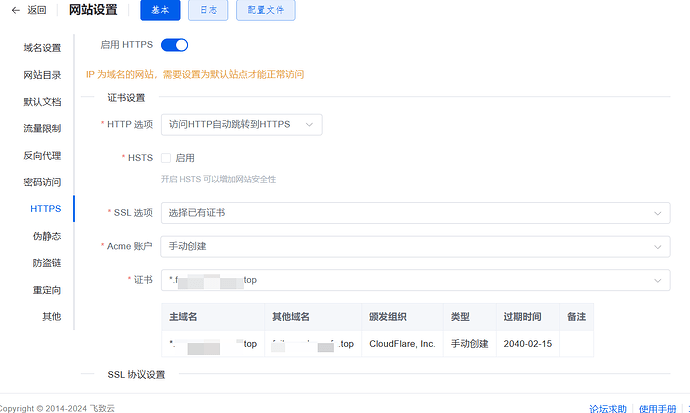The image size is (690, 413).
Task: Enable the HSTS 启用 checkbox
Action: (166, 158)
